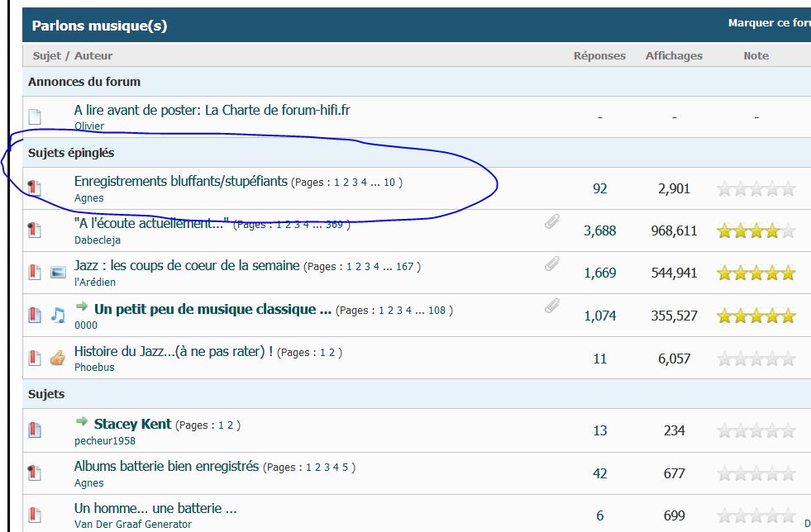The width and height of the screenshot is (811, 532).
Task: Sort by the Note column header
Action: click(756, 56)
